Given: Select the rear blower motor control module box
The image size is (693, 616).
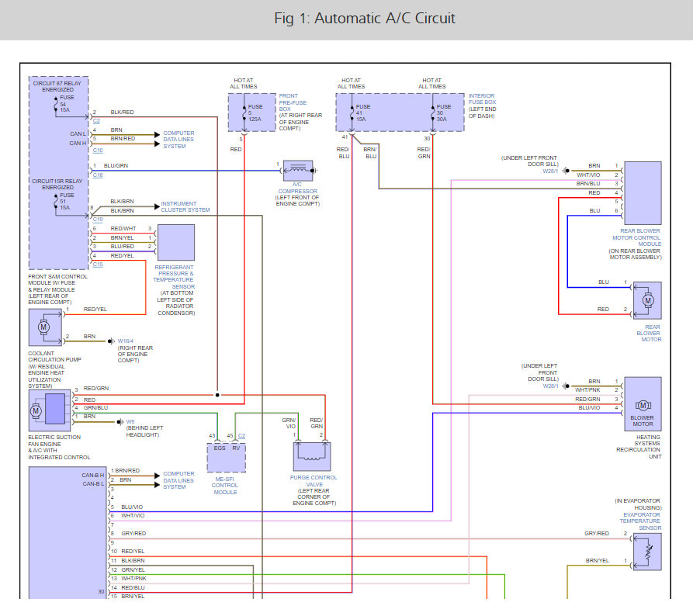Looking at the screenshot, I should (x=643, y=193).
